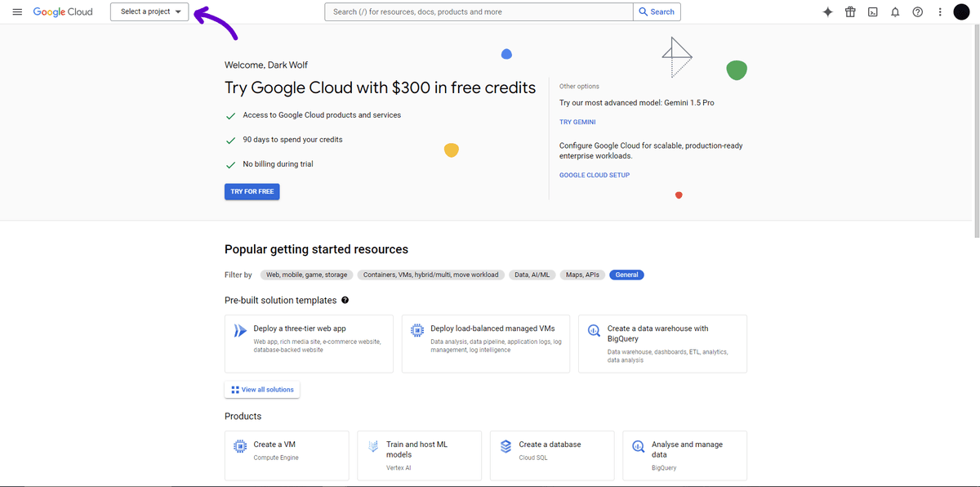
Task: Click the BigQuery data warehouse icon
Action: tap(594, 330)
